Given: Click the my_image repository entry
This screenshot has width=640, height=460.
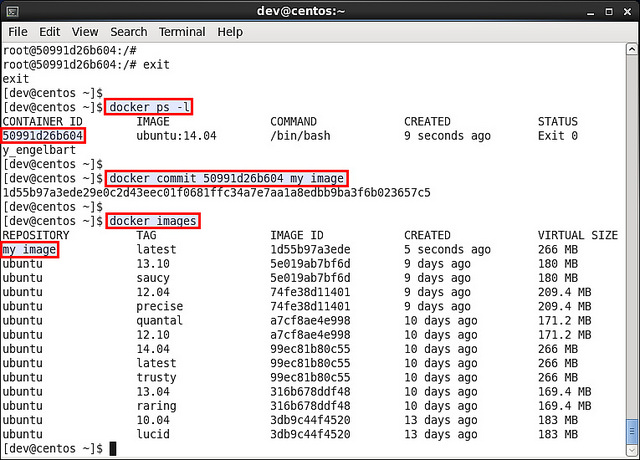Looking at the screenshot, I should tap(29, 249).
